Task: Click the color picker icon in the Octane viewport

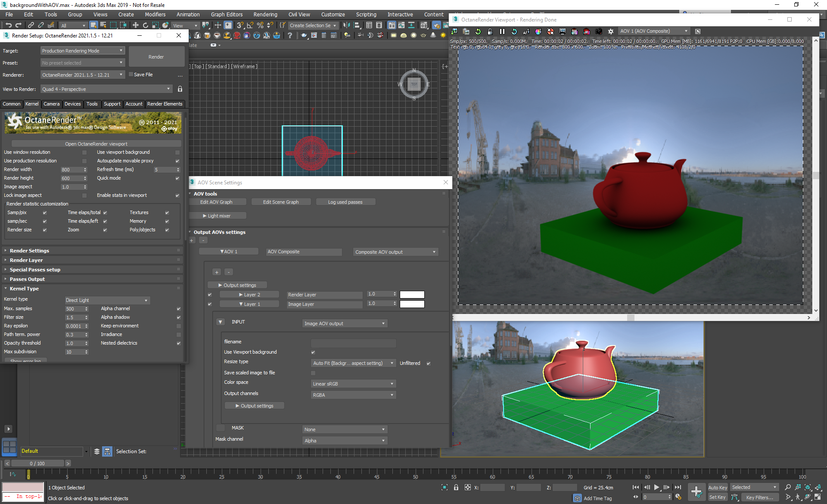Action: coord(538,31)
